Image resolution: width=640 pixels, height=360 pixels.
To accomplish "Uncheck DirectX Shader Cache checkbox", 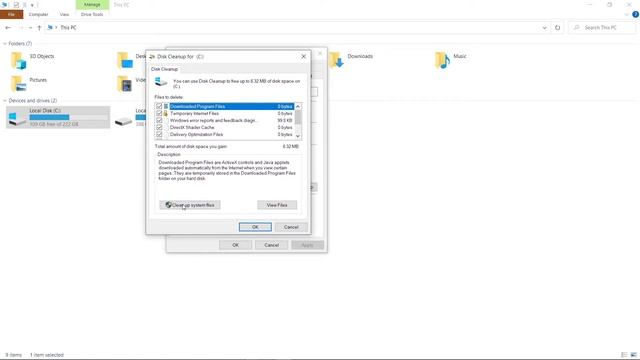I will coord(159,127).
